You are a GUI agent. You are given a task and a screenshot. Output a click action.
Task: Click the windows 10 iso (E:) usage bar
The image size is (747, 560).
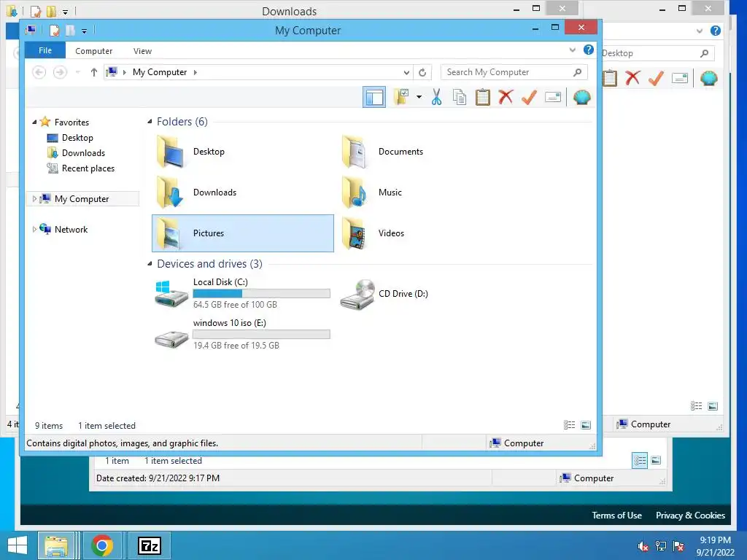262,334
